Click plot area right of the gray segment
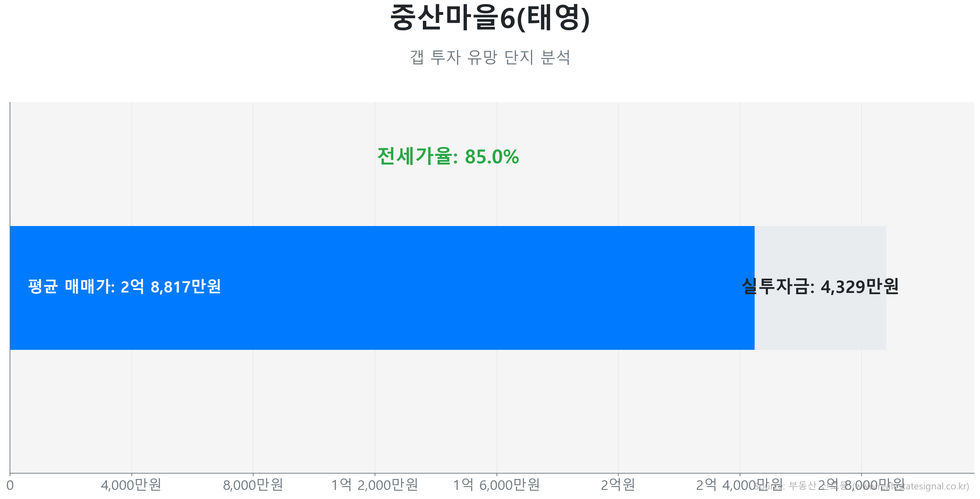Image resolution: width=980 pixels, height=499 pixels. click(931, 288)
